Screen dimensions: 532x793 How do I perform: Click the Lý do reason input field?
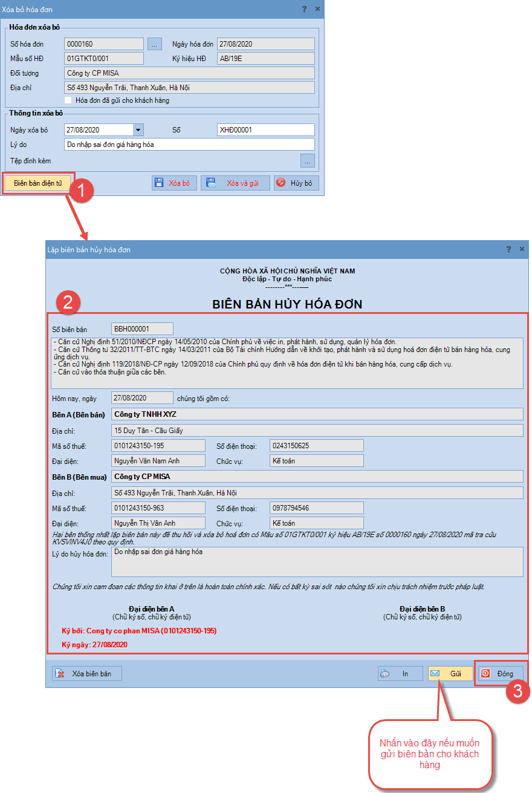[x=189, y=145]
